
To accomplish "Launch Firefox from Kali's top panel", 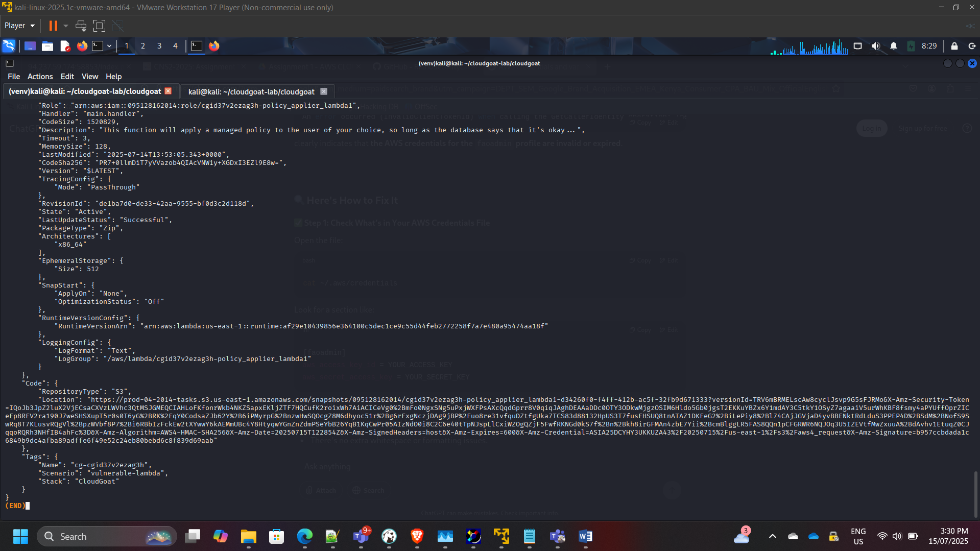I will pos(82,46).
